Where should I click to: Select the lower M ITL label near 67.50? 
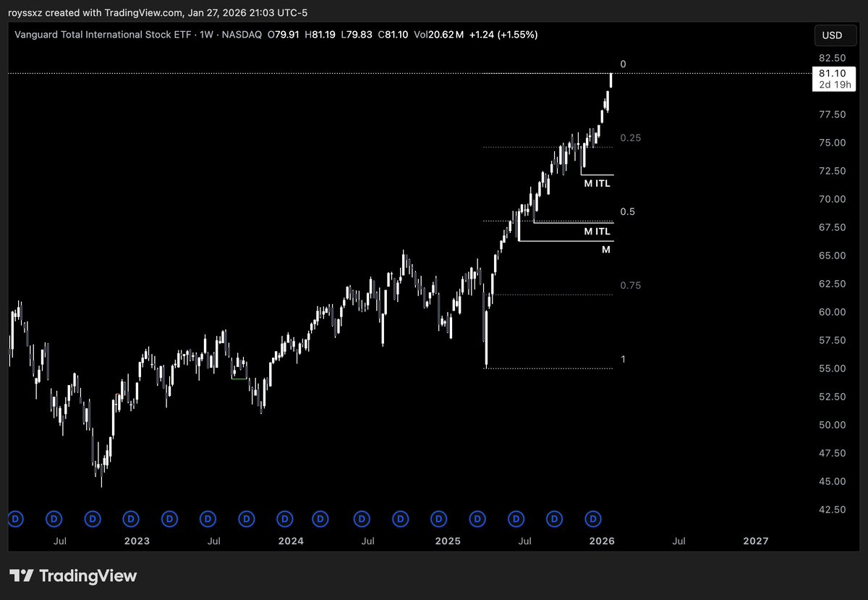click(597, 232)
